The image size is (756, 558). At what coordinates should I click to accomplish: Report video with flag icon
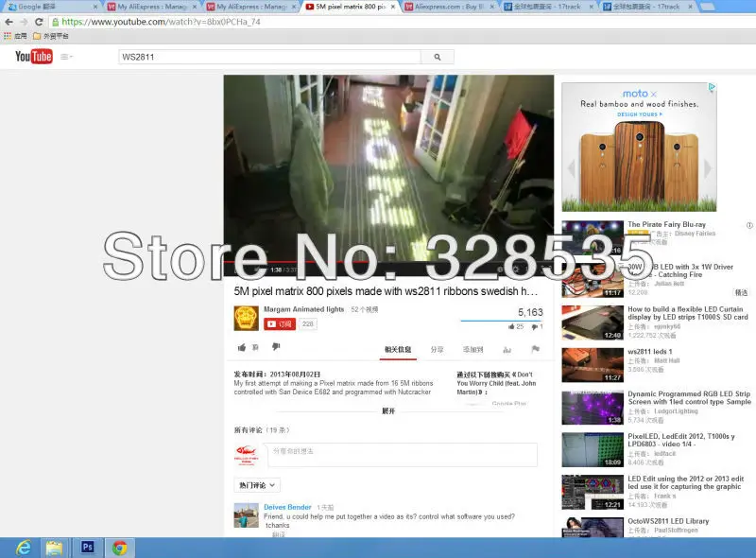coord(535,349)
